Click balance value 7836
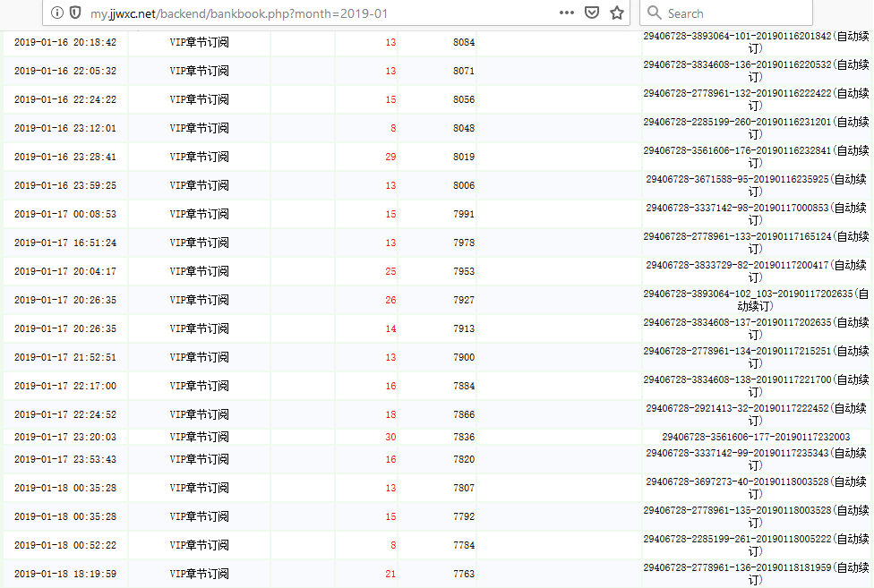This screenshot has height=588, width=874. [464, 437]
